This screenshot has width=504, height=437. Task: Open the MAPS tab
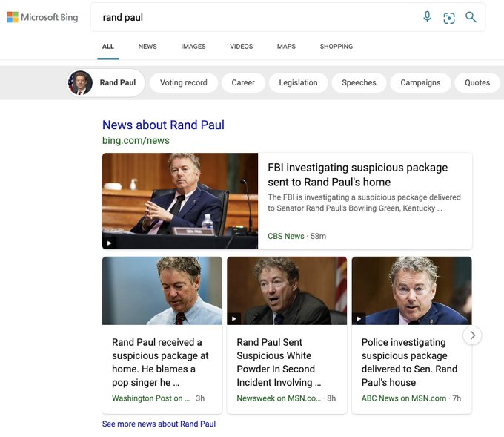point(286,46)
